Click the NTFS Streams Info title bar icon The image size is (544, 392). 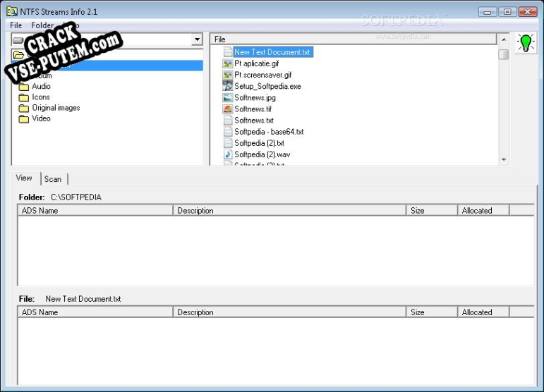point(12,11)
